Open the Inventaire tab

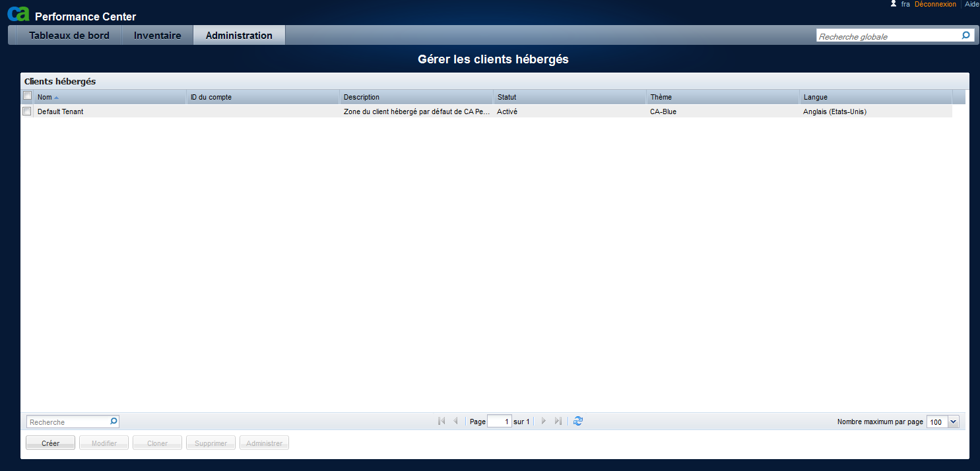[158, 36]
